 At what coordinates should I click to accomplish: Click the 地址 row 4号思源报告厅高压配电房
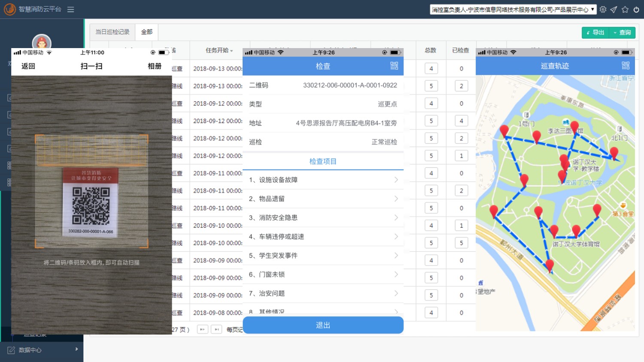pyautogui.click(x=323, y=123)
